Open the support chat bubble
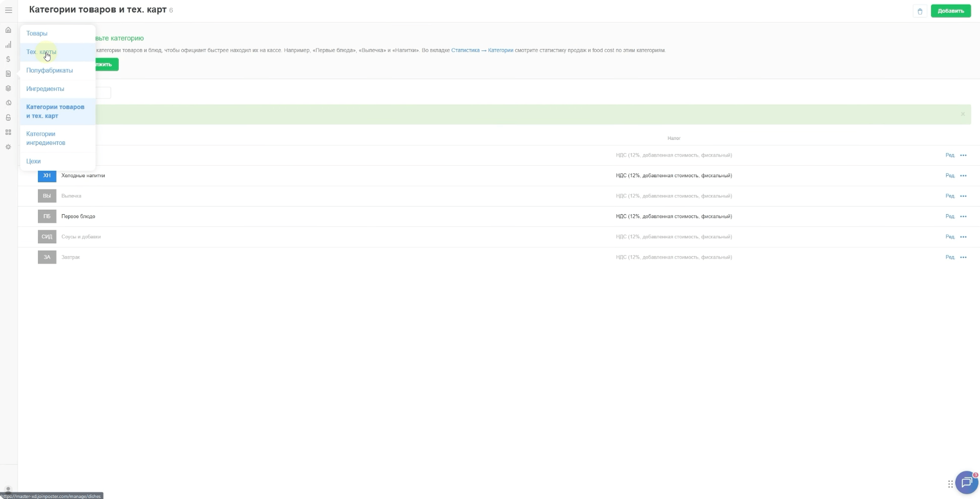 [966, 483]
